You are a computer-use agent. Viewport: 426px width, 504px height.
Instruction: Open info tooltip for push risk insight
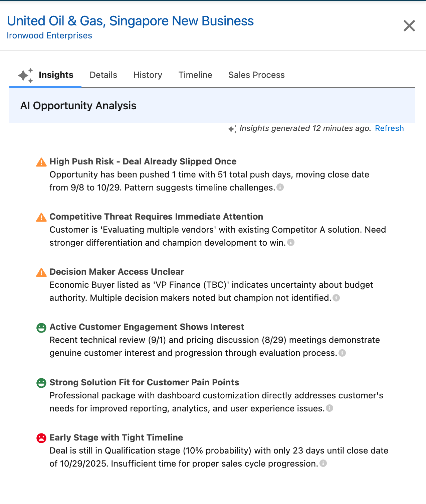(281, 187)
